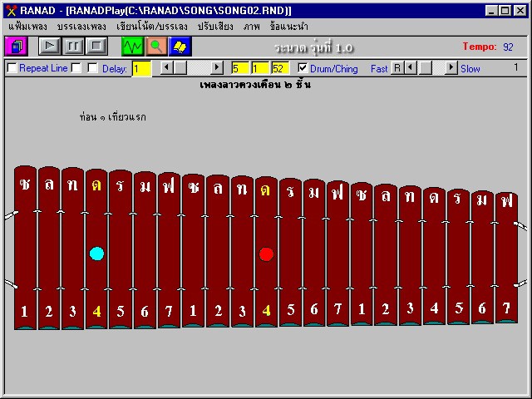Strike the rightmost bar labeled ม numbered 6
This screenshot has width=532, height=399.
pyautogui.click(x=482, y=257)
